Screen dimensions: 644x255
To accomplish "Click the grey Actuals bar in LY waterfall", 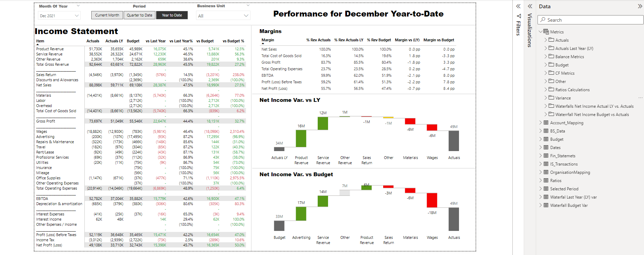I will (x=454, y=140).
